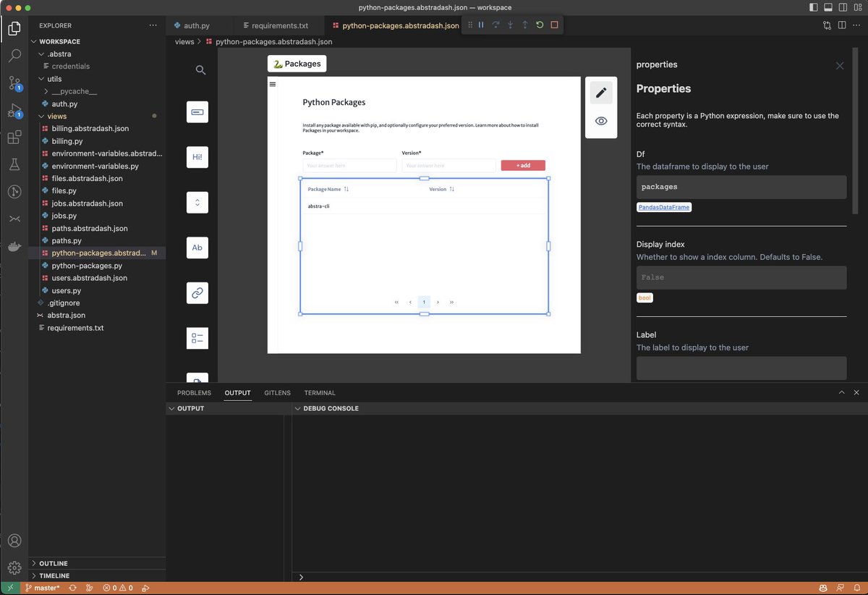Expand the TIMELINE section
The width and height of the screenshot is (868, 595).
pyautogui.click(x=97, y=575)
